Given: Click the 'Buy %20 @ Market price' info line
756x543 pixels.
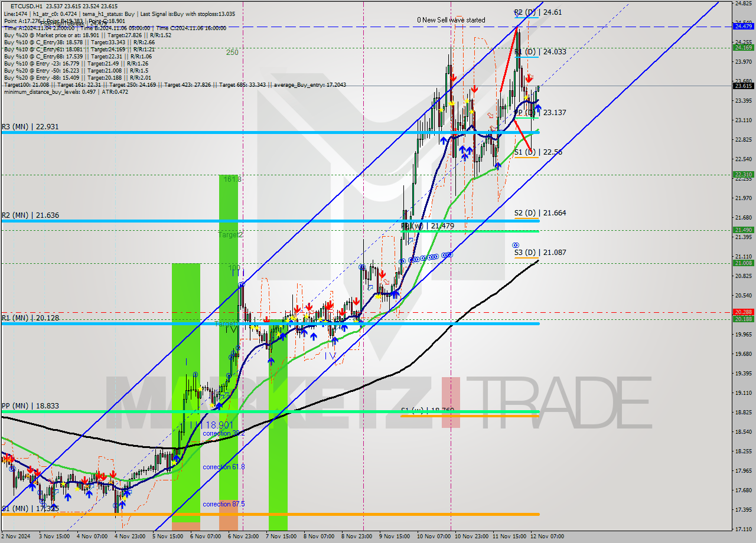Looking at the screenshot, I should click(x=88, y=35).
